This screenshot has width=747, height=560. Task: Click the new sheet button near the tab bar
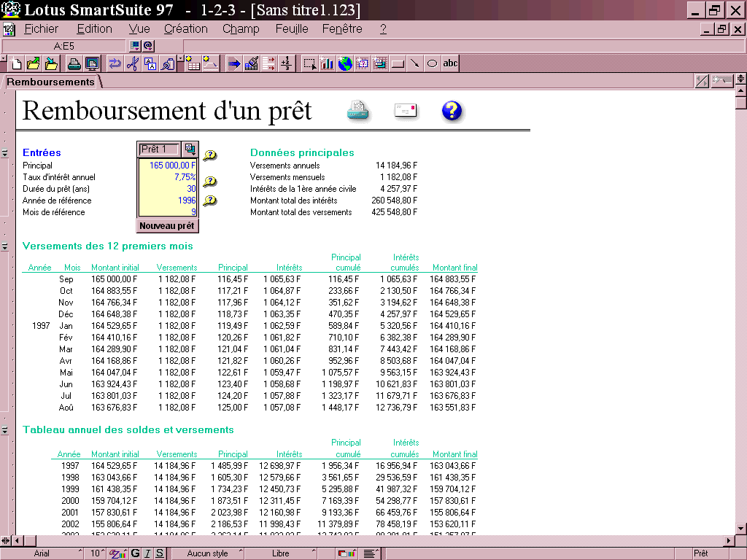point(721,81)
